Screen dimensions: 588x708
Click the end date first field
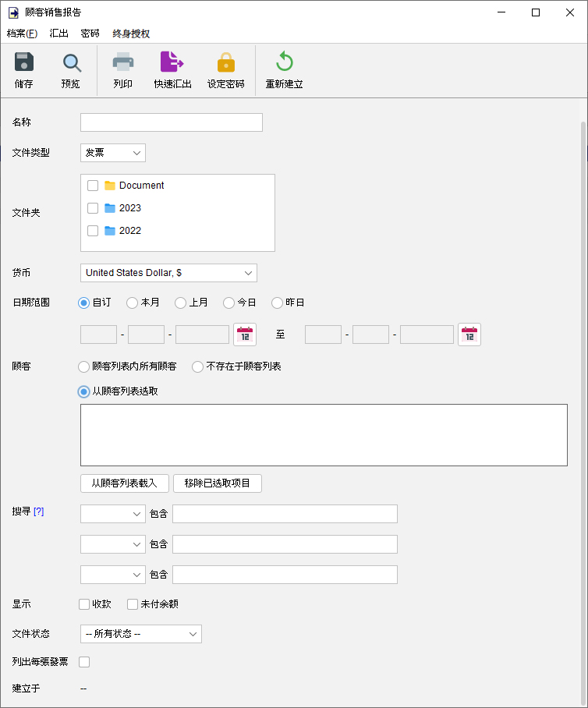click(x=324, y=335)
